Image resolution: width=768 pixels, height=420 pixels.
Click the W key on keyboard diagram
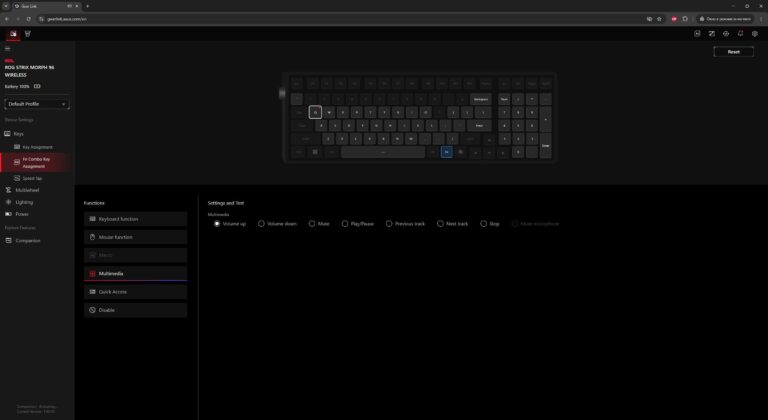pyautogui.click(x=329, y=112)
